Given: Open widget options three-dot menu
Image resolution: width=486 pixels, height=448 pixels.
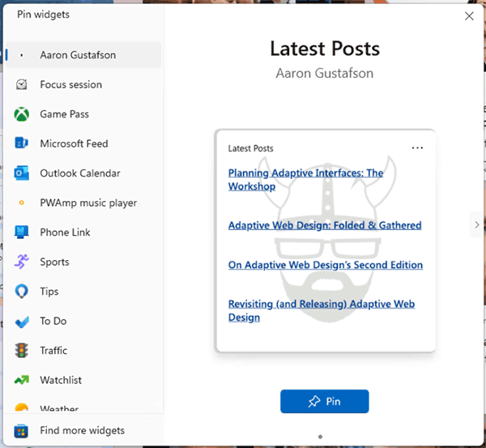Looking at the screenshot, I should pyautogui.click(x=417, y=148).
